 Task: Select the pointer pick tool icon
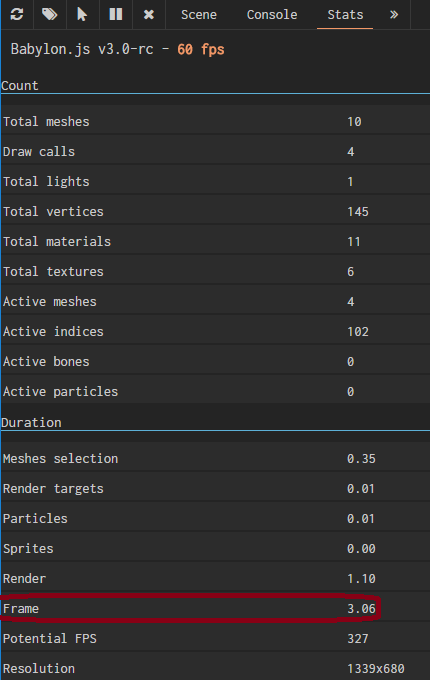point(82,14)
